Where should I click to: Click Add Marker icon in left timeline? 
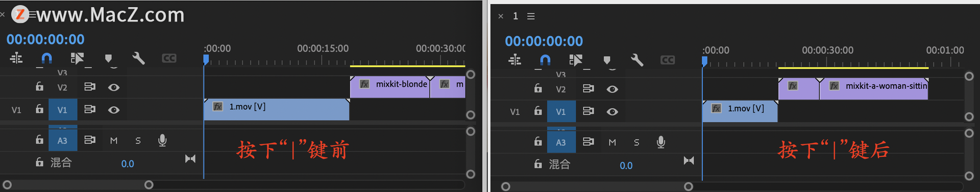click(108, 59)
